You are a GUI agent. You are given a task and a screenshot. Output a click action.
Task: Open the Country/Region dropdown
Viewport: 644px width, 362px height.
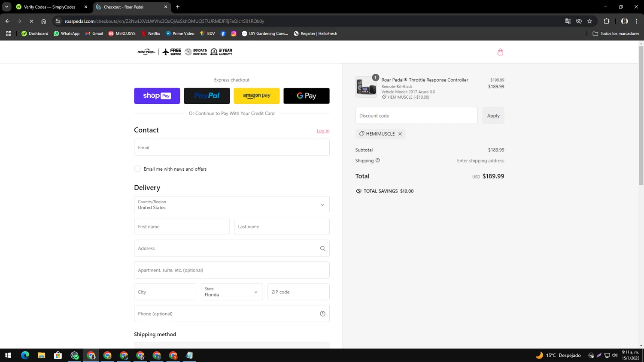pyautogui.click(x=232, y=205)
